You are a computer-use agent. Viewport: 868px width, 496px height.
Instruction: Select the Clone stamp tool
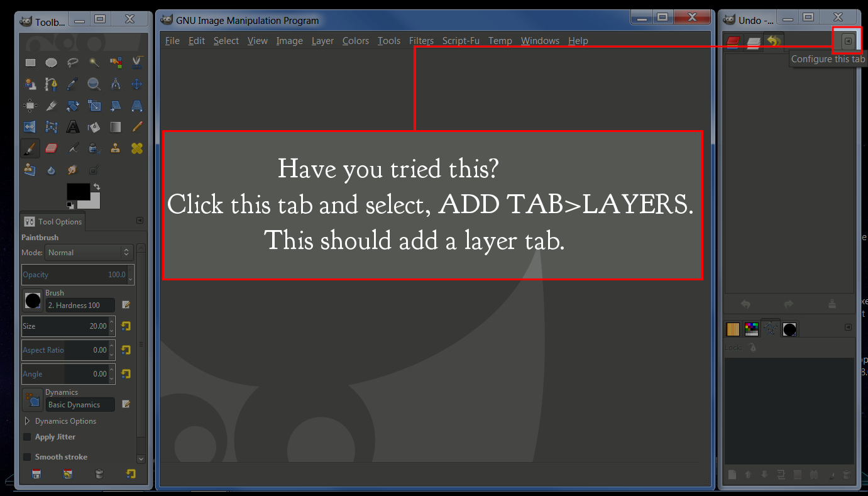[x=116, y=148]
